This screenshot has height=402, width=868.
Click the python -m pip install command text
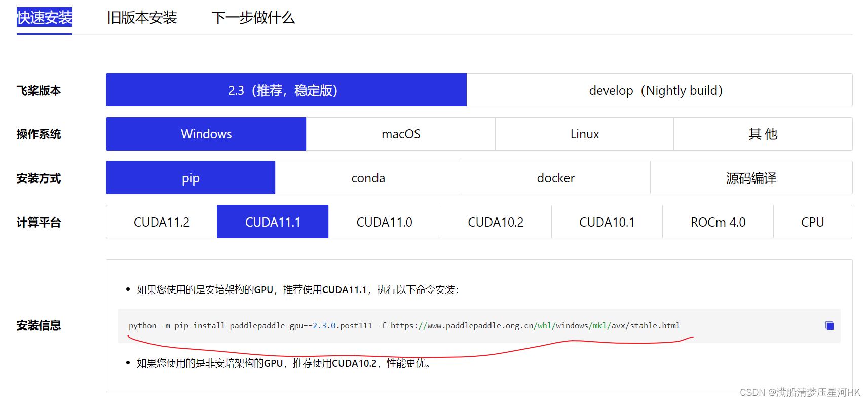(x=404, y=325)
